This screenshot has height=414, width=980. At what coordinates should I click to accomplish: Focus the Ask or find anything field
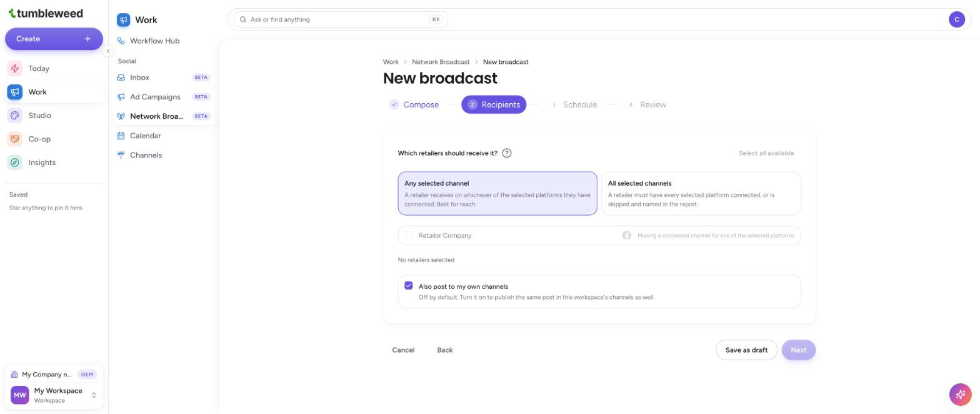[341, 19]
